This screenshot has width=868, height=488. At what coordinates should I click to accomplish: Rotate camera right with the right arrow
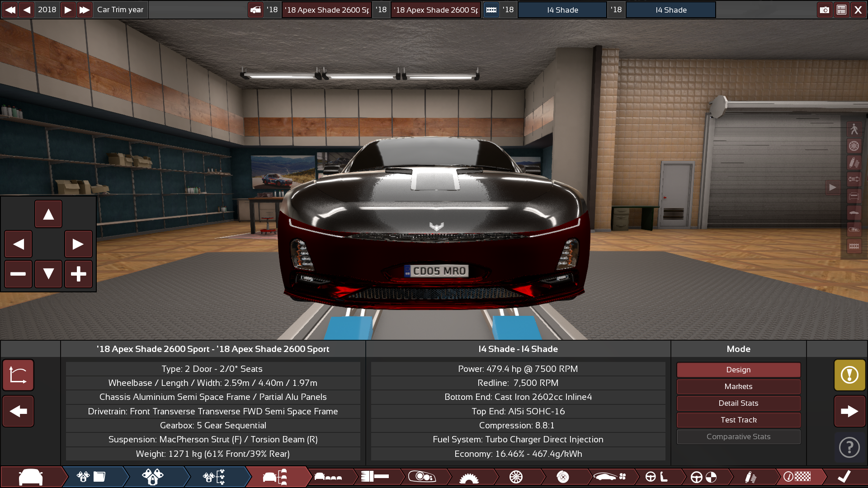coord(78,244)
